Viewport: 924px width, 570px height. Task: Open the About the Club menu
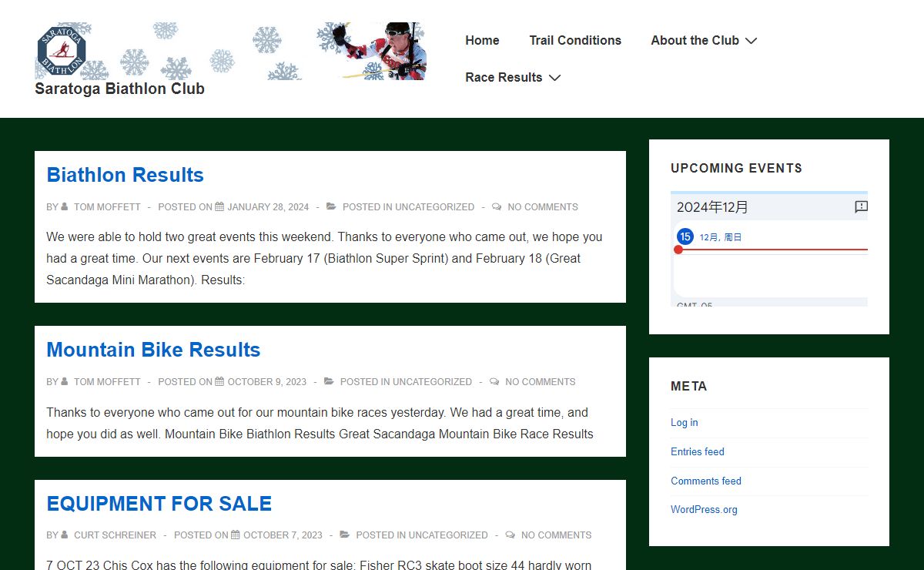(695, 40)
